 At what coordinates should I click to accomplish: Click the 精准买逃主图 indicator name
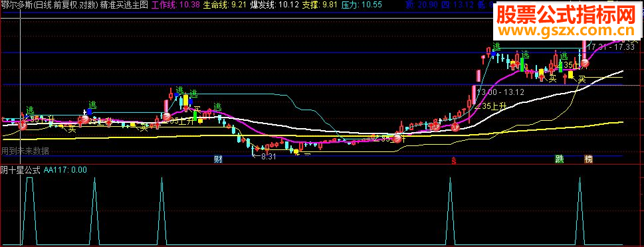click(x=124, y=5)
